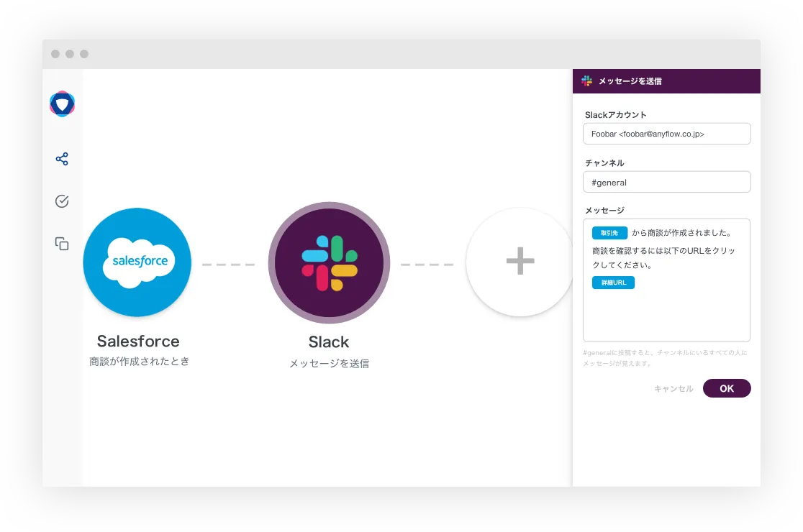Click the Slack logo in panel header
Viewport: 803px width, 532px height.
click(587, 81)
